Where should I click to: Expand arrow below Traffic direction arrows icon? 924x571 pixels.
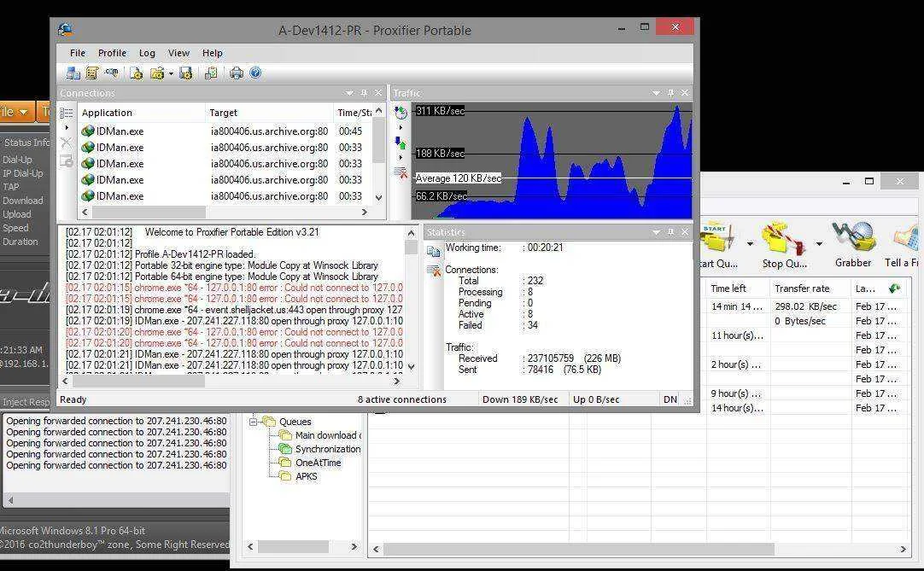[x=401, y=157]
